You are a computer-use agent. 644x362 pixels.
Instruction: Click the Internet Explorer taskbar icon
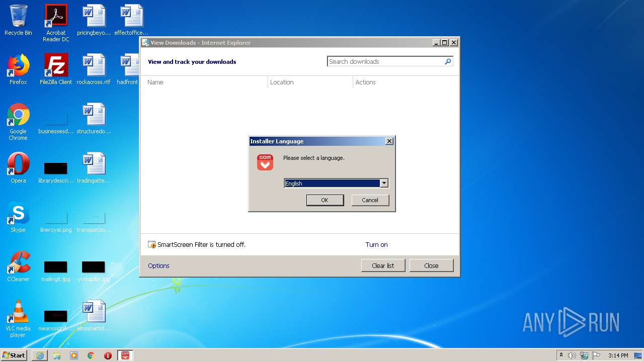40,355
